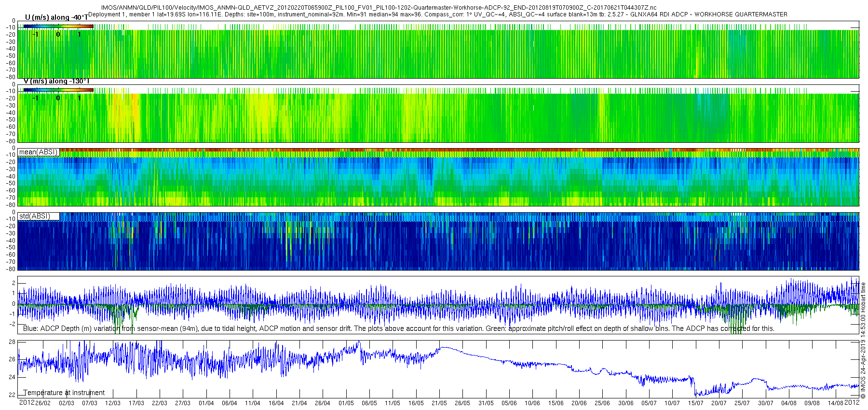Screen dimensions: 868x410
Task: Click the '06/05' date tick label
Action: (x=369, y=403)
